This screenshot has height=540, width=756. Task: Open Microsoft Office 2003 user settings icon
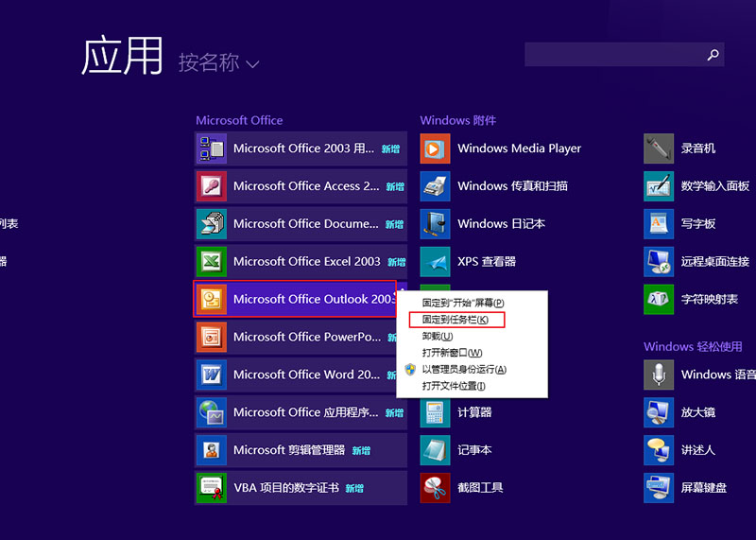click(212, 148)
